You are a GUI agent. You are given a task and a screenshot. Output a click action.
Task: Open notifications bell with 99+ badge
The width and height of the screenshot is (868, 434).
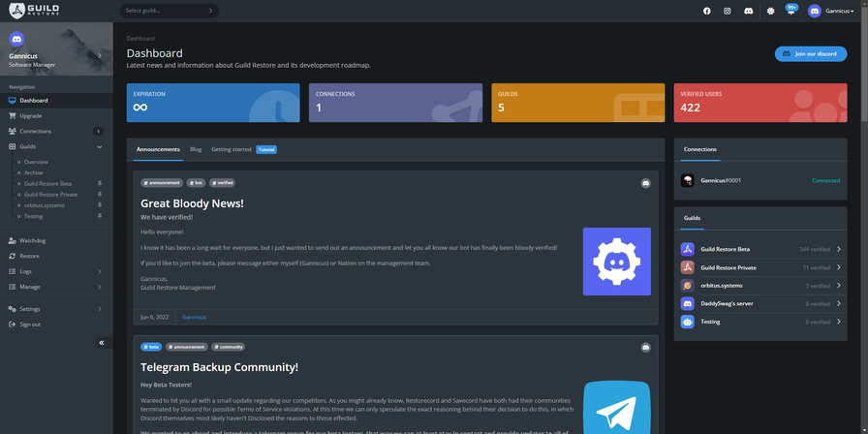791,10
